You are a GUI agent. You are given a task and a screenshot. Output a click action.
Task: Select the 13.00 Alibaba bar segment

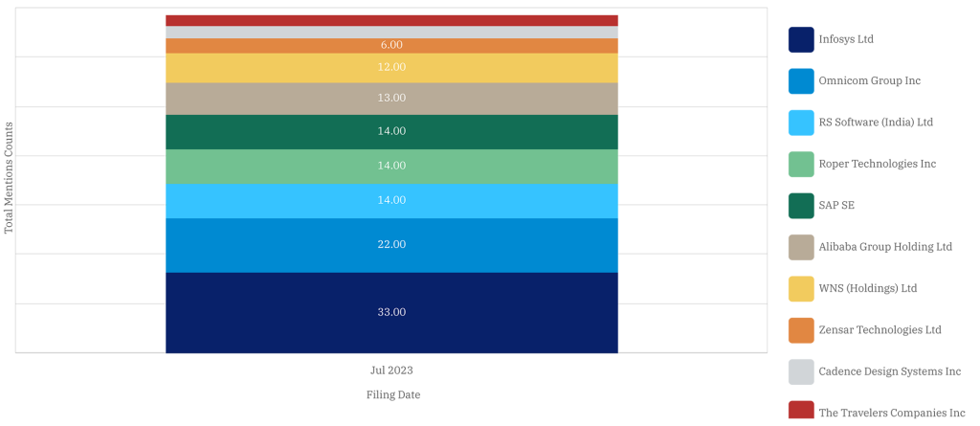coord(391,98)
